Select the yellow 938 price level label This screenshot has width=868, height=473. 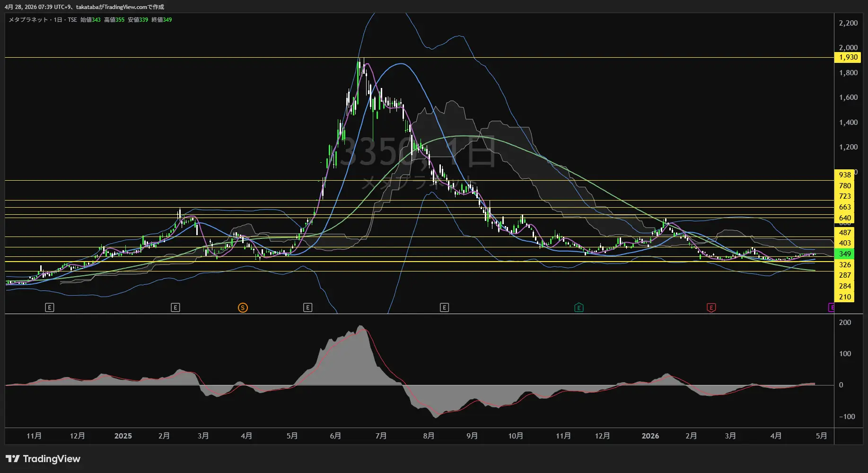point(844,175)
